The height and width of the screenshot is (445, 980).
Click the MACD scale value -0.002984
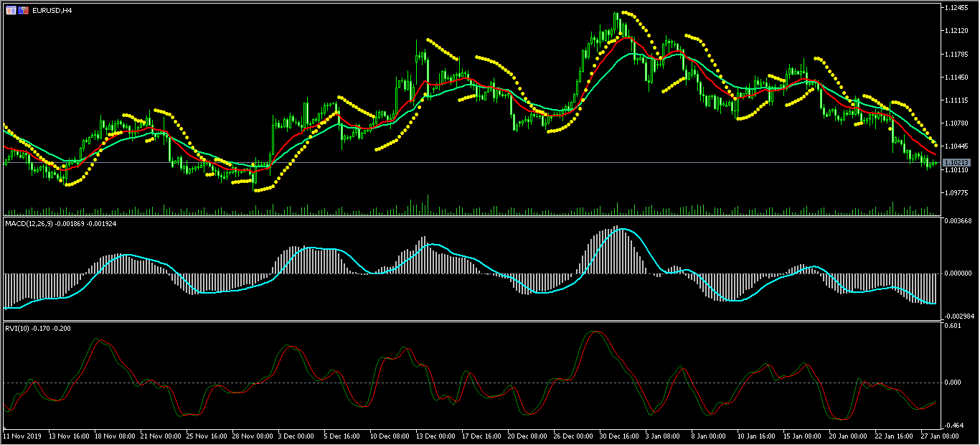tap(958, 316)
